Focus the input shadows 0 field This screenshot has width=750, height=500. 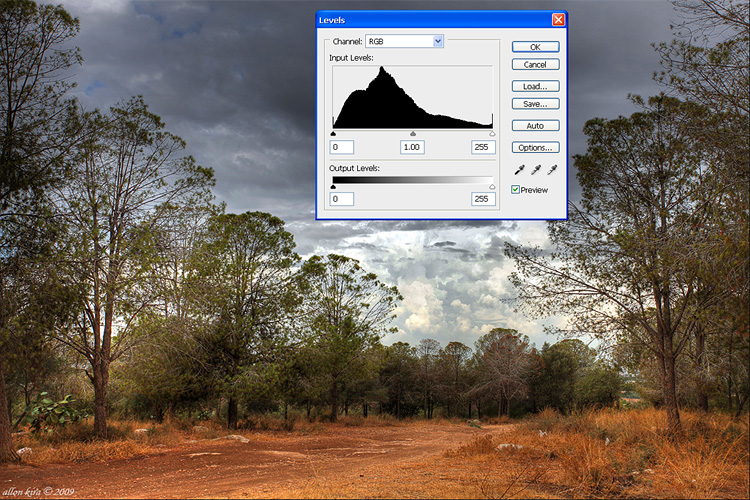[342, 147]
